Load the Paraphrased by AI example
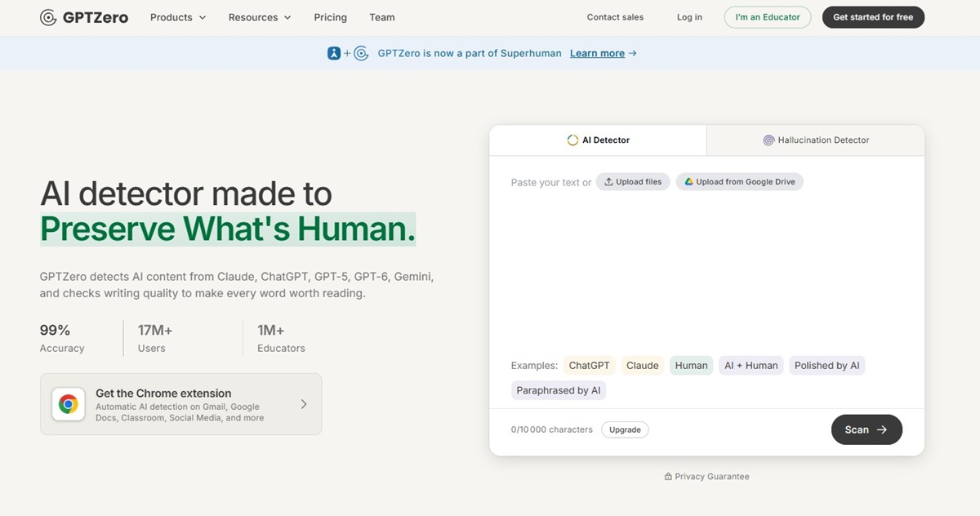 [559, 390]
